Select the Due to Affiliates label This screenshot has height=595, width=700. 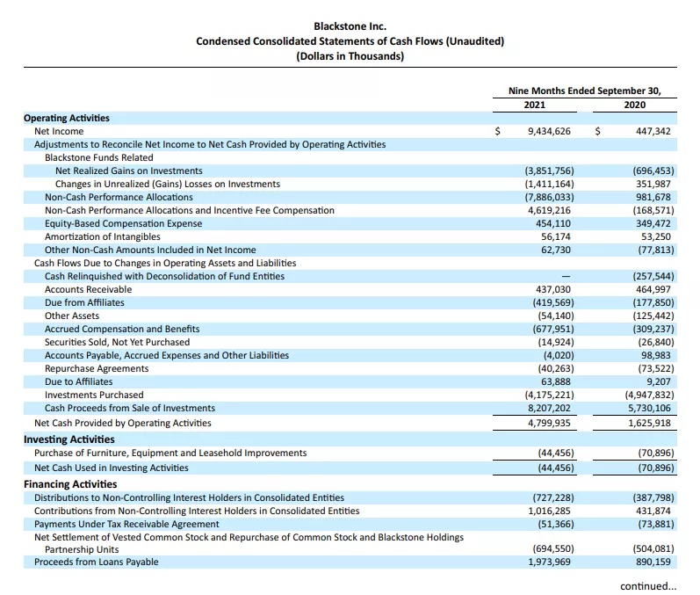(x=78, y=381)
